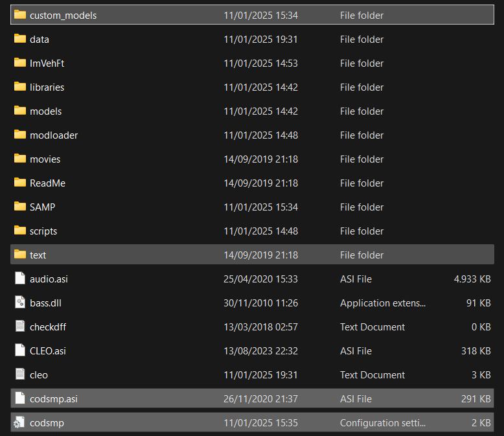Select the bass.dll file name
The width and height of the screenshot is (504, 436).
(x=45, y=303)
